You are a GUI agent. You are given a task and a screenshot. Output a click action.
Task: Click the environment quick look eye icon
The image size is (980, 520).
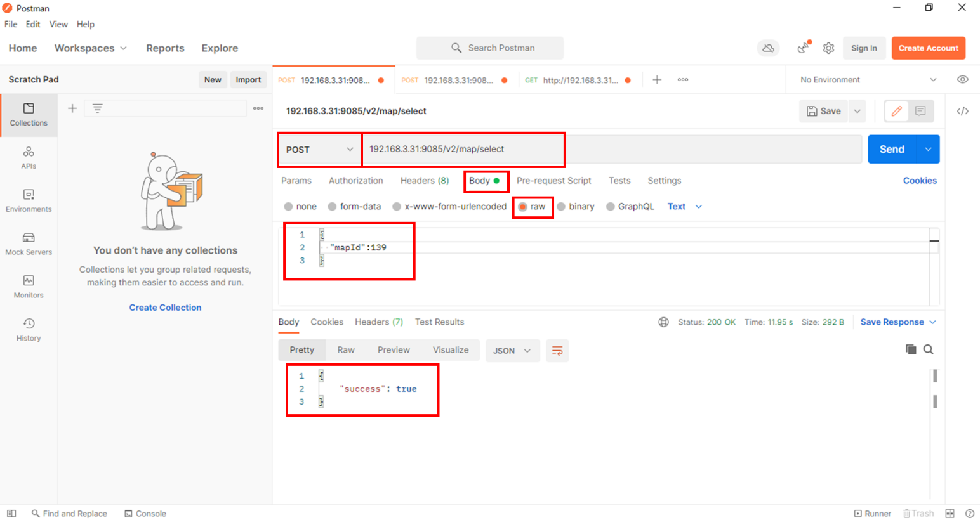(x=962, y=80)
